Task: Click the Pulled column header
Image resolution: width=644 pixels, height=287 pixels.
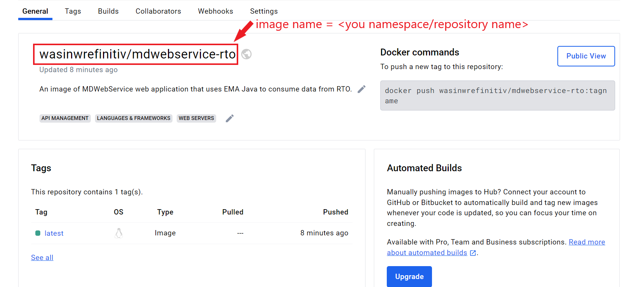Action: pos(233,212)
